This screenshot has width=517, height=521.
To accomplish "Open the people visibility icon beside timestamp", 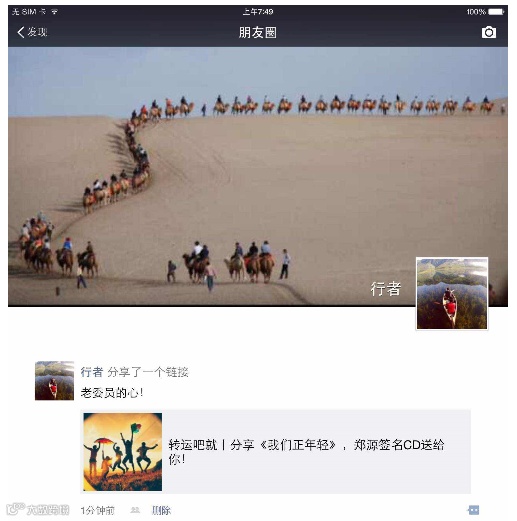I will click(x=135, y=510).
